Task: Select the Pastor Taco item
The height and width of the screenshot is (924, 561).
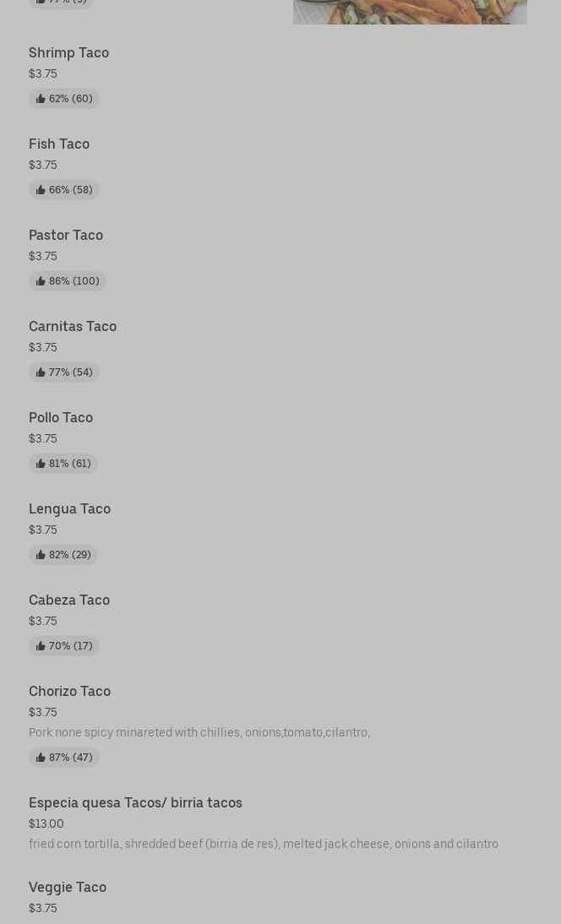Action: [66, 235]
